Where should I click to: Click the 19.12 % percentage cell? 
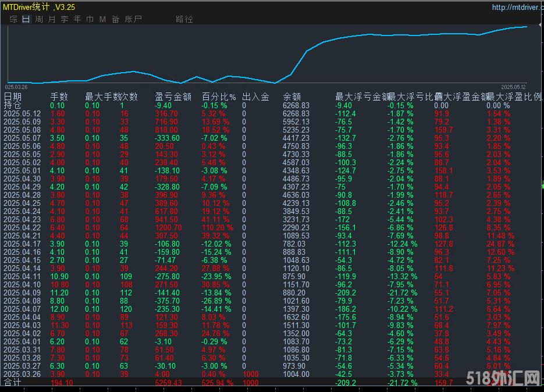click(215, 211)
